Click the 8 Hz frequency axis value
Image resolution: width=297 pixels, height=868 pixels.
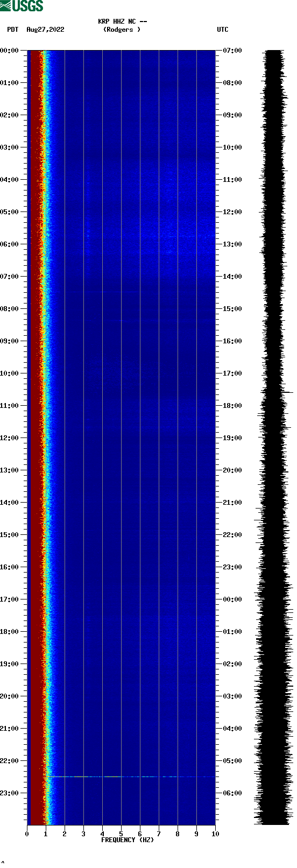(178, 834)
